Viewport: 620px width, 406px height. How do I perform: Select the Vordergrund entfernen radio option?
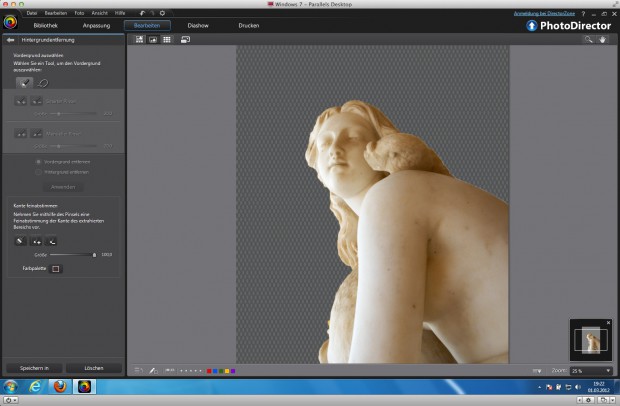coord(38,162)
